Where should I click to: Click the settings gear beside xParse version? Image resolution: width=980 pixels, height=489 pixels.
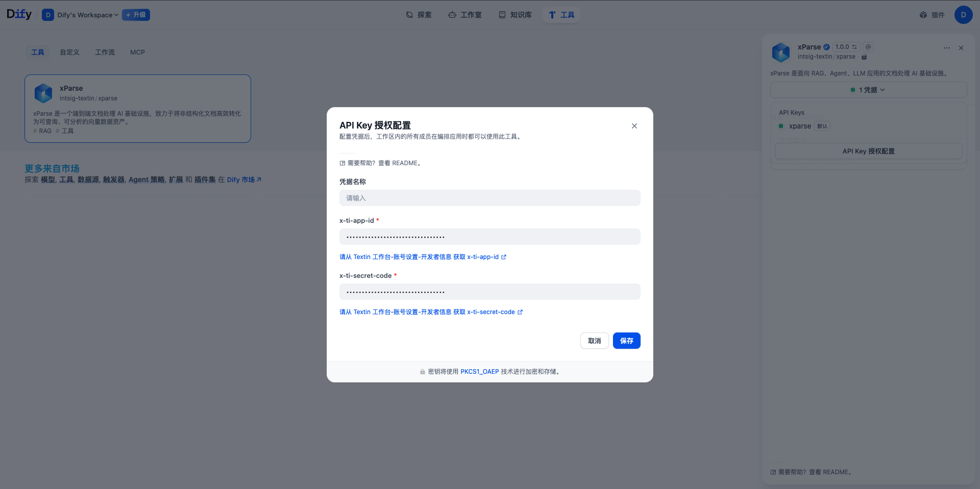(x=868, y=46)
